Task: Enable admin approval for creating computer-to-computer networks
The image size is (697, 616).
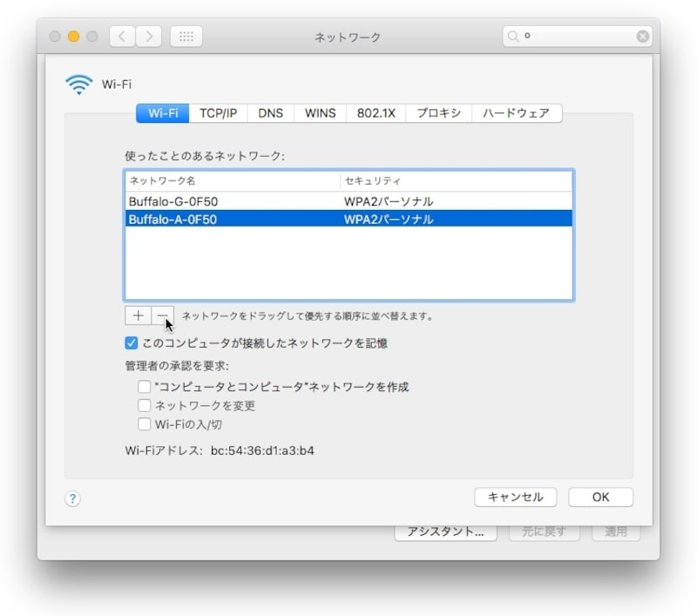Action: [x=144, y=386]
